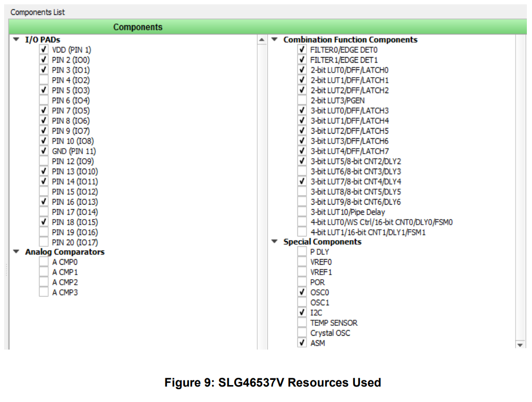The height and width of the screenshot is (402, 532).
Task: Check 3-bit LUT8/8-bit CNT5/DLY5 checkbox
Action: pyautogui.click(x=302, y=192)
